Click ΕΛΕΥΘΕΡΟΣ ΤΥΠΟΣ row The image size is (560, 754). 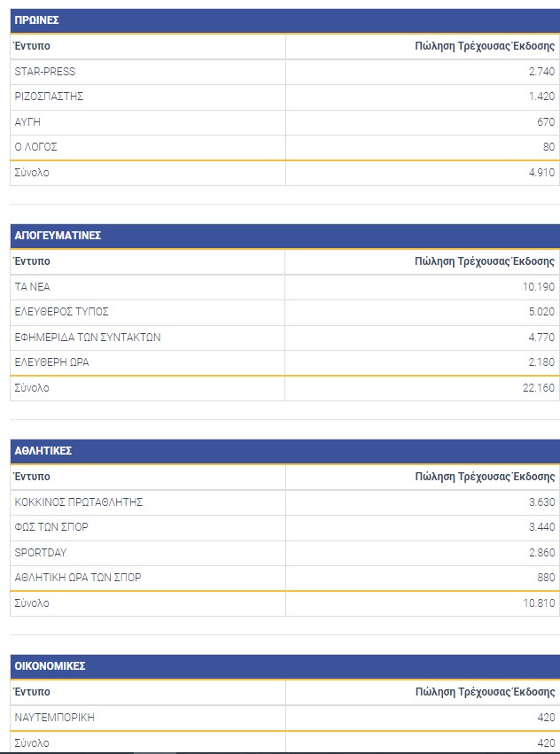click(x=61, y=312)
